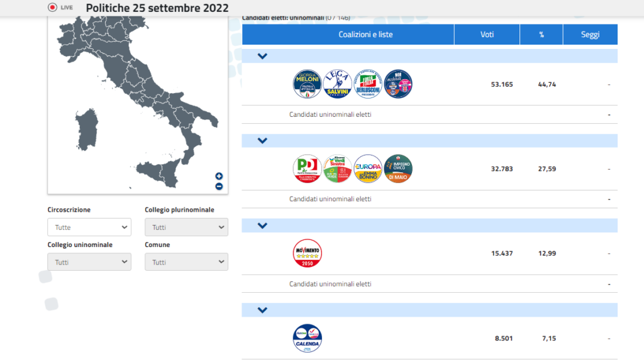
Task: Open the Circoscrizione dropdown
Action: (x=89, y=227)
